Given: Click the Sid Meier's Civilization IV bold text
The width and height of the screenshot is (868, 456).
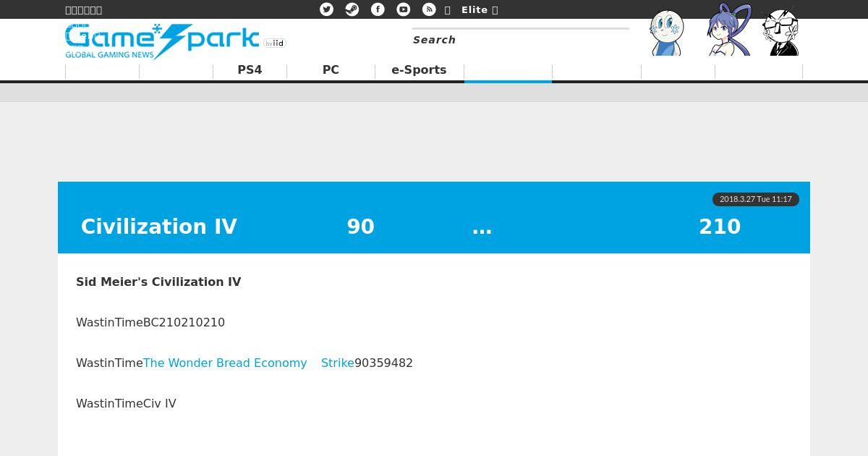Looking at the screenshot, I should [158, 282].
